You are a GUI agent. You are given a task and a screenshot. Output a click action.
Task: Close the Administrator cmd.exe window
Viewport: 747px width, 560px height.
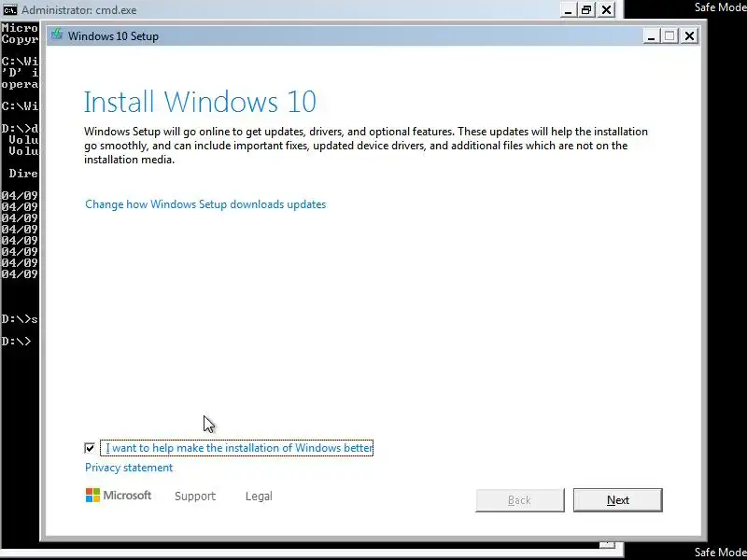tap(606, 10)
